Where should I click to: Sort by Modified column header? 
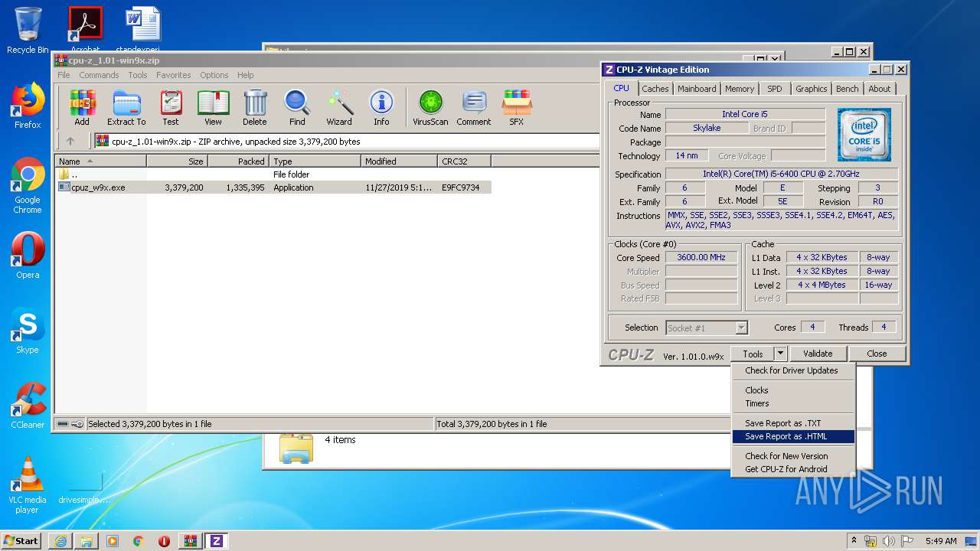tap(399, 161)
